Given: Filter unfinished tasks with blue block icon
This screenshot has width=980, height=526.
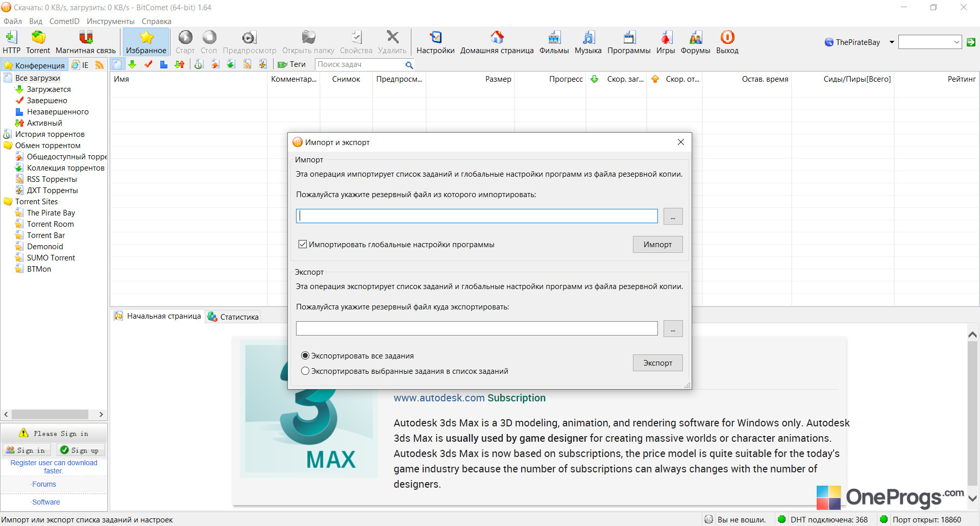Looking at the screenshot, I should click(164, 64).
